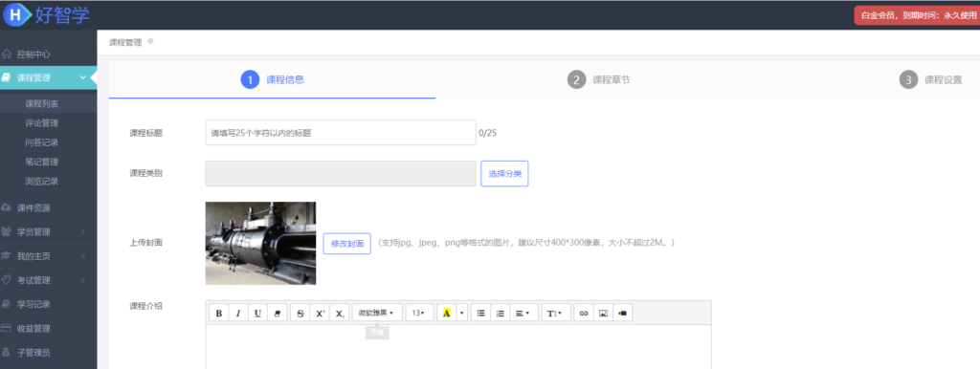Open the paragraph alignment dropdown

(523, 314)
